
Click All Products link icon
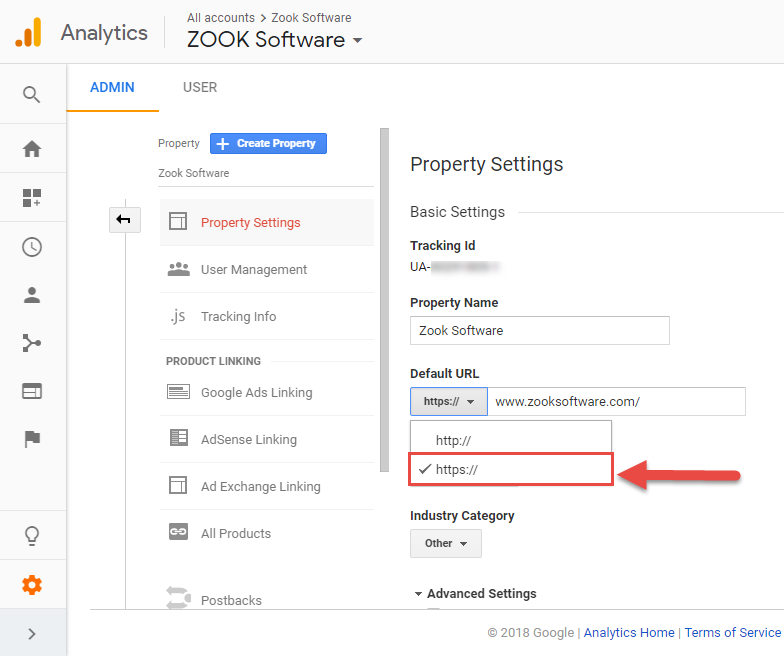(x=178, y=532)
